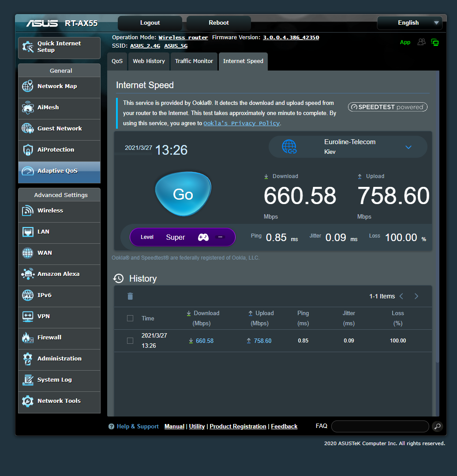Click the 758.60 upload value in History row
The image size is (457, 476).
point(262,341)
